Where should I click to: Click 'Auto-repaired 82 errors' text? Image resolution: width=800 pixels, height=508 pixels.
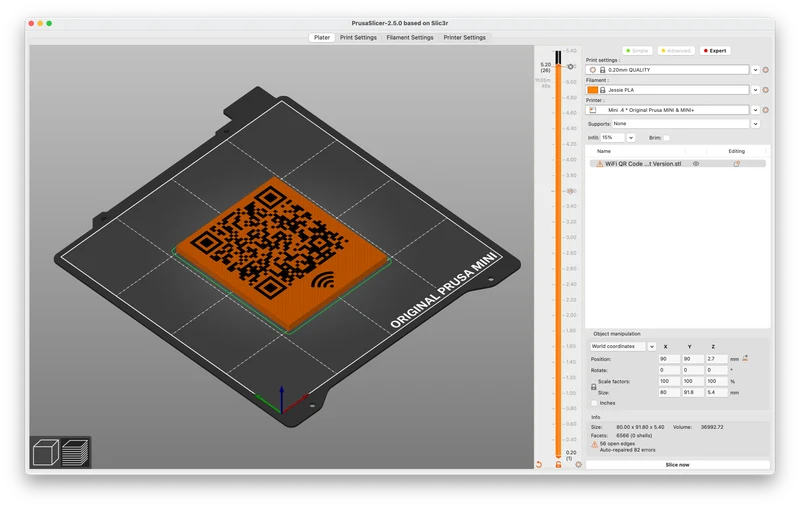pos(628,450)
